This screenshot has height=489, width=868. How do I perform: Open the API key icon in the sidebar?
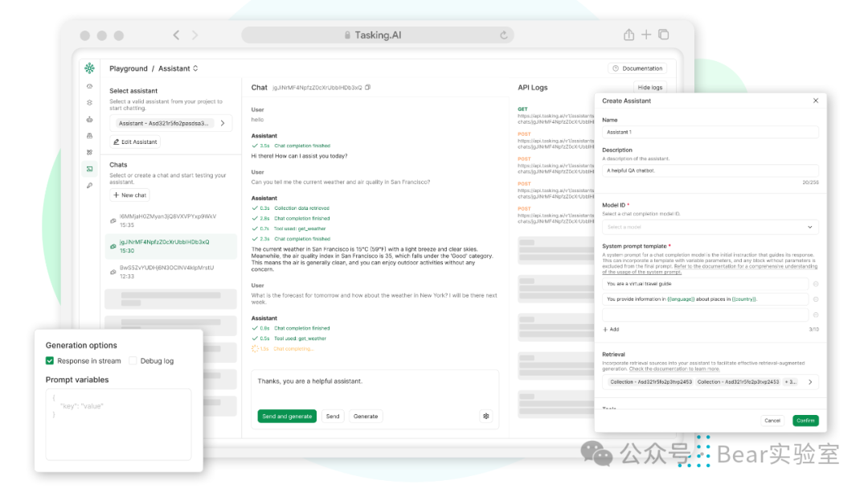point(90,186)
